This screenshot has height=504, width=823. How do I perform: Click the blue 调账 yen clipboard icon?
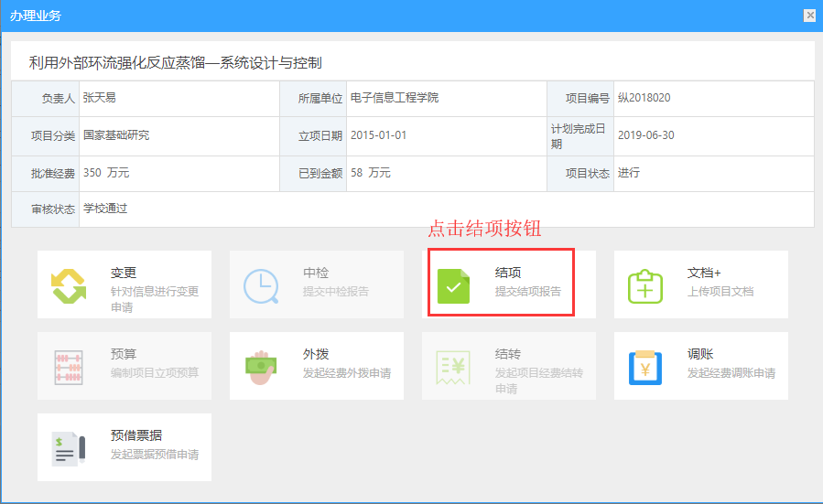pos(645,366)
